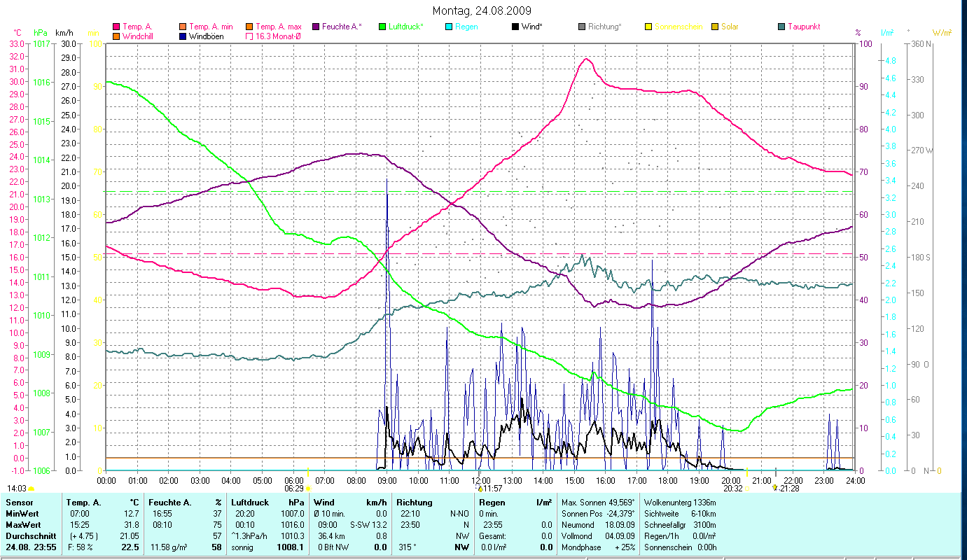967x560 pixels.
Task: Click the gray Richtung legend square
Action: tap(582, 27)
